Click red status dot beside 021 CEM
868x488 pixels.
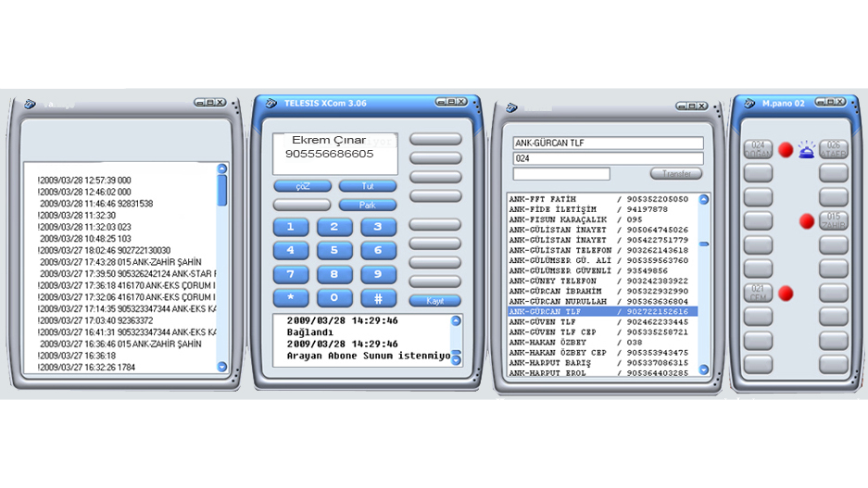[x=785, y=294]
